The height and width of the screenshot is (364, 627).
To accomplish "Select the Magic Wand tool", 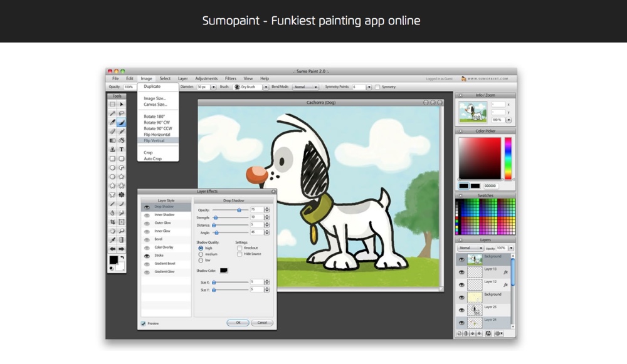I will click(x=112, y=113).
